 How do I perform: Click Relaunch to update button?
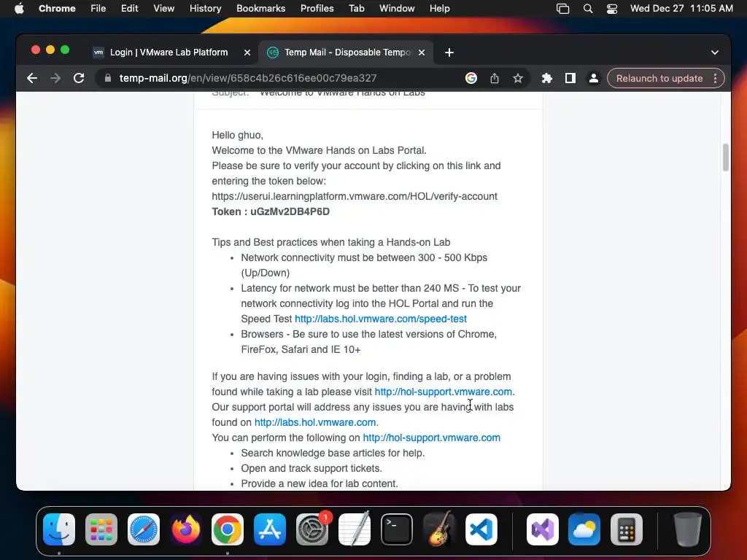tap(659, 78)
